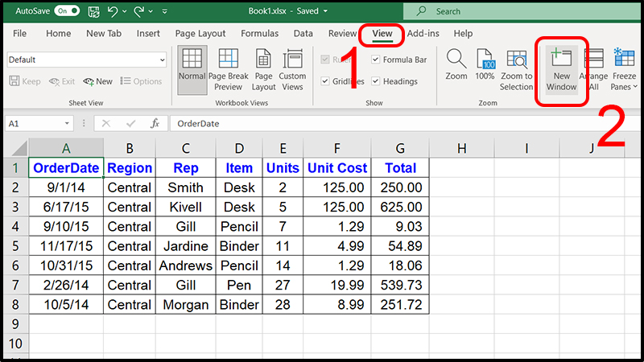Click the Insert Function fx icon

(155, 124)
